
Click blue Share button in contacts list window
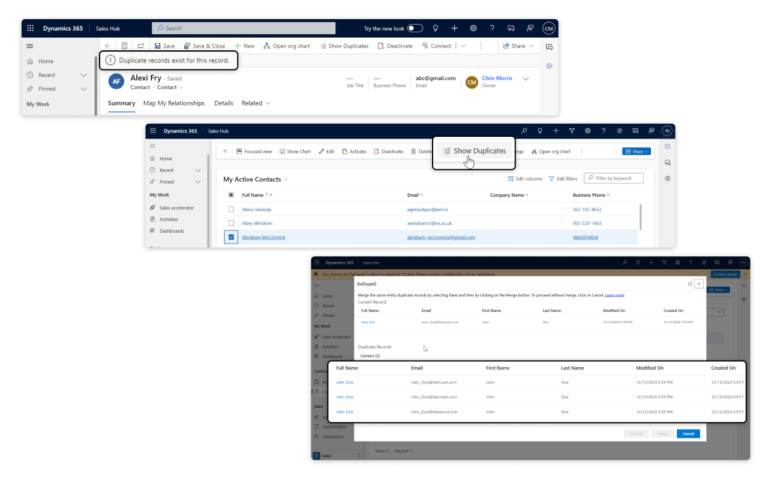(x=636, y=151)
